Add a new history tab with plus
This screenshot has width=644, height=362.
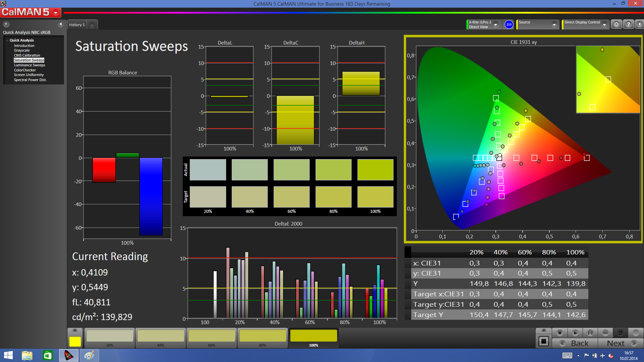[92, 25]
